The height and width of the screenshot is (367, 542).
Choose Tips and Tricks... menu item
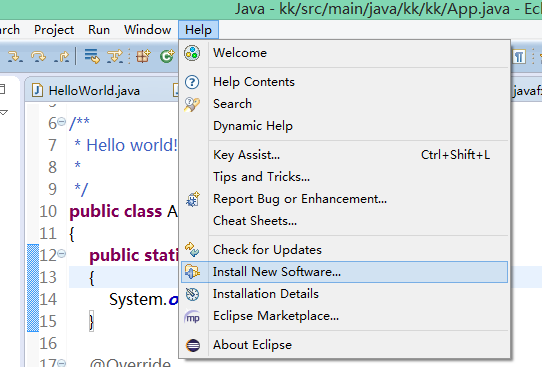click(x=344, y=177)
